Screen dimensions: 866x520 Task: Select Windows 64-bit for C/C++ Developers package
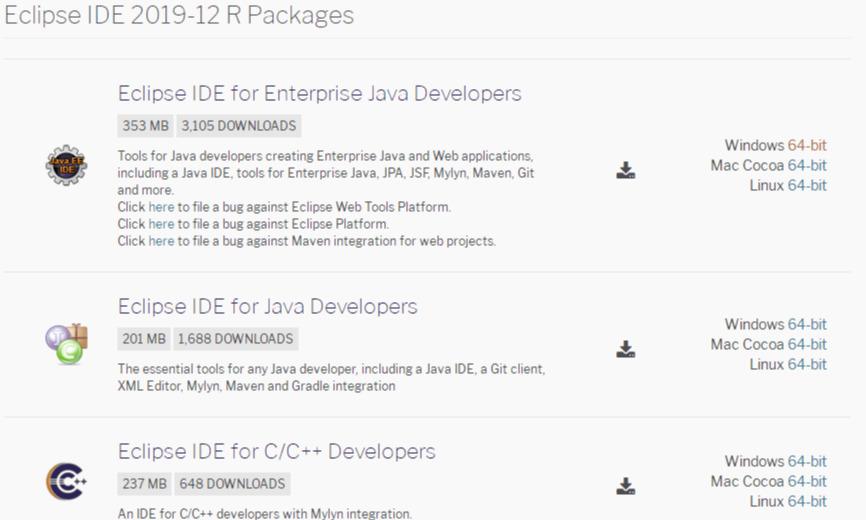tap(807, 461)
